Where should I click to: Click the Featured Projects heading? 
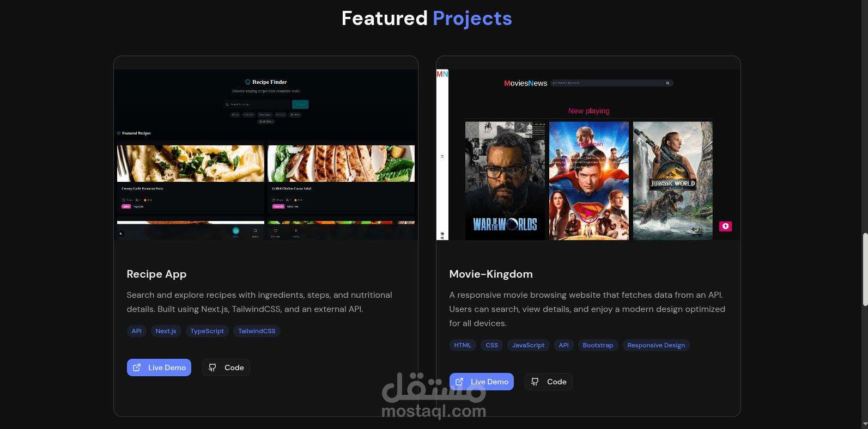pyautogui.click(x=427, y=18)
